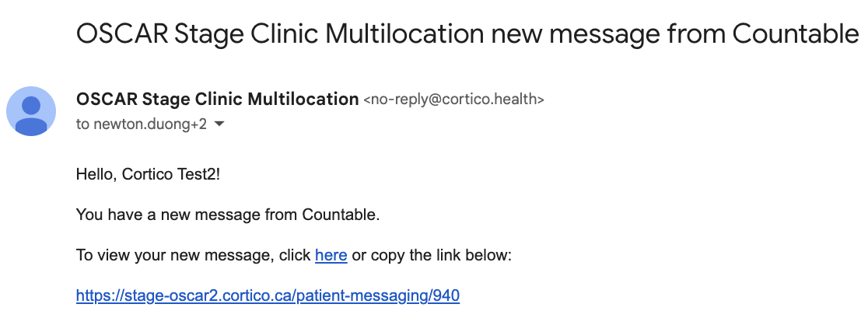This screenshot has width=868, height=325.
Task: Click "940" at the end of the URL
Action: [447, 295]
